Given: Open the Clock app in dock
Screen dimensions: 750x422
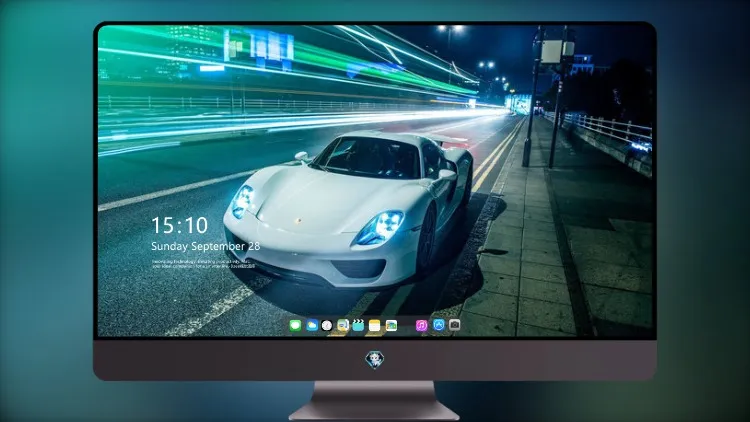Looking at the screenshot, I should pyautogui.click(x=327, y=326).
